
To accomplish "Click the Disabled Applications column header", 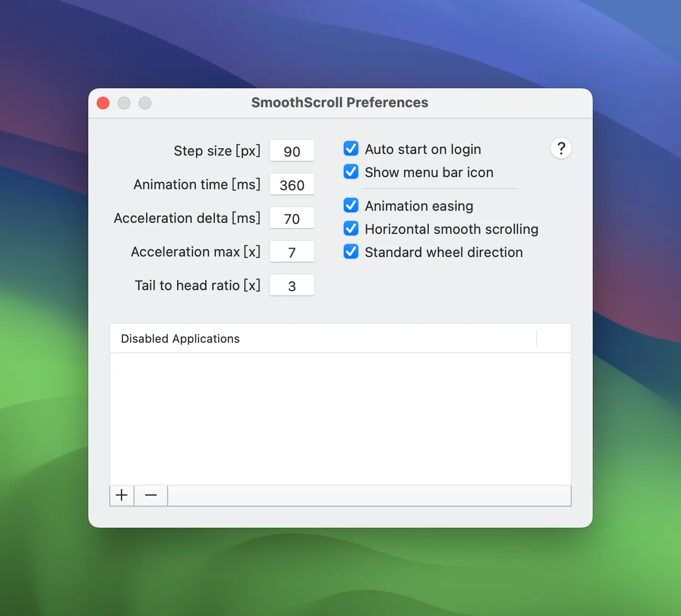I will tap(180, 338).
